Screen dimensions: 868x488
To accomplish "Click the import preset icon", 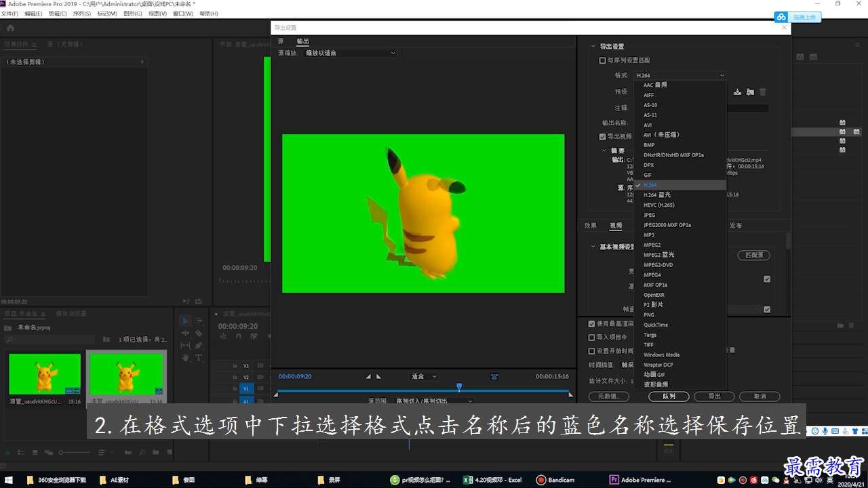I will [x=750, y=91].
